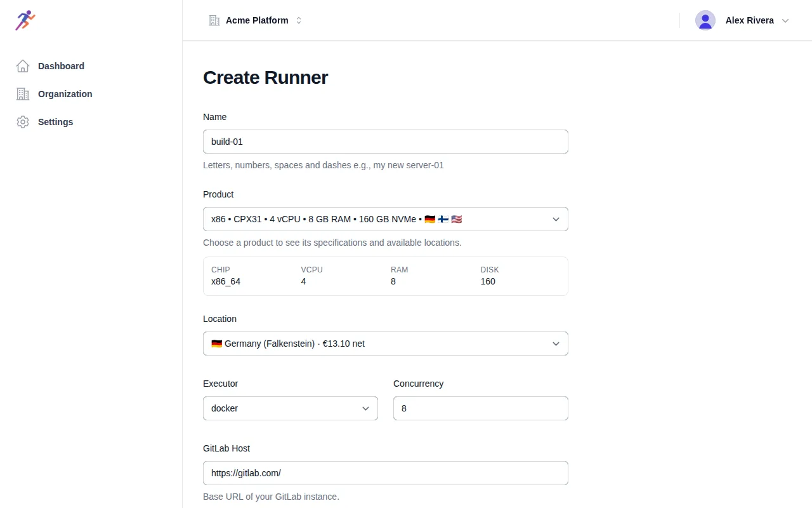
Task: Click the GitLab Host field label
Action: coord(226,448)
